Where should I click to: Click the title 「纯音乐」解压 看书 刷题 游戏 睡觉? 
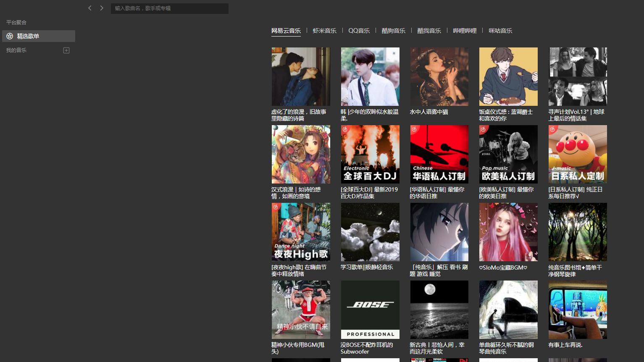439,270
